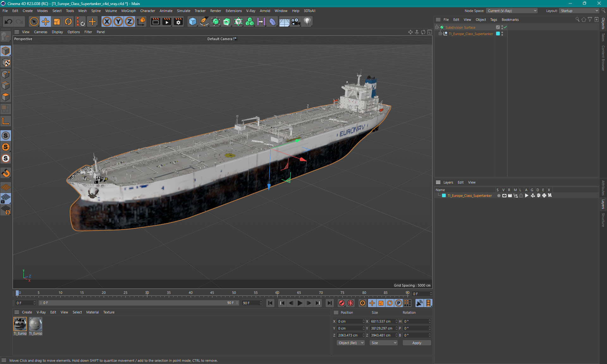Activate the Rotate tool
607x364 pixels.
point(68,21)
